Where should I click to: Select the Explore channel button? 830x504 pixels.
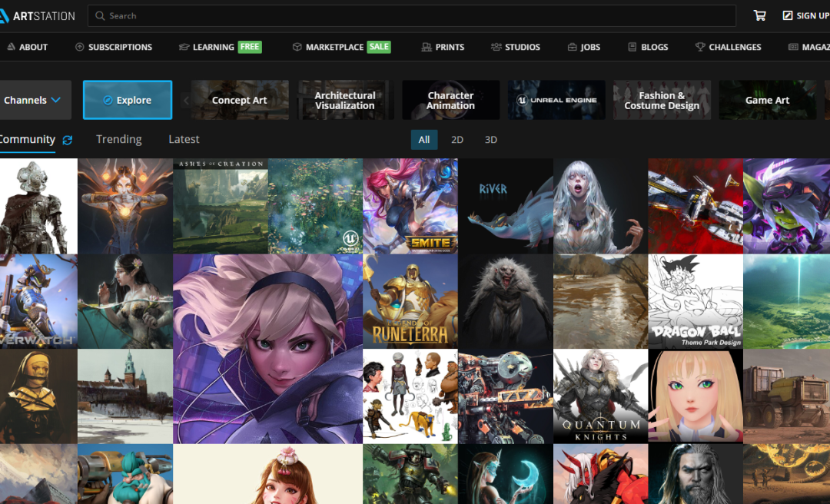(128, 100)
